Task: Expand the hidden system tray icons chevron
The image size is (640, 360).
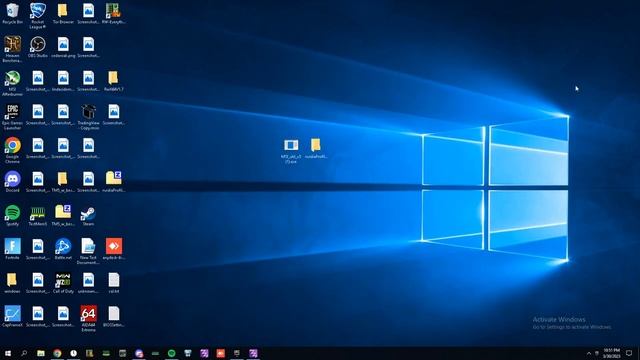Action: click(x=589, y=353)
